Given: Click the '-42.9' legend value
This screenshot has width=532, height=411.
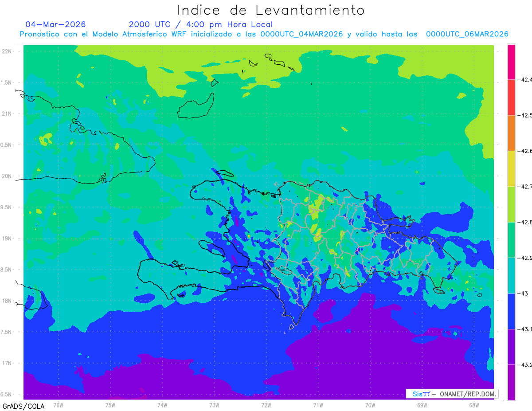Looking at the screenshot, I should (x=524, y=258).
